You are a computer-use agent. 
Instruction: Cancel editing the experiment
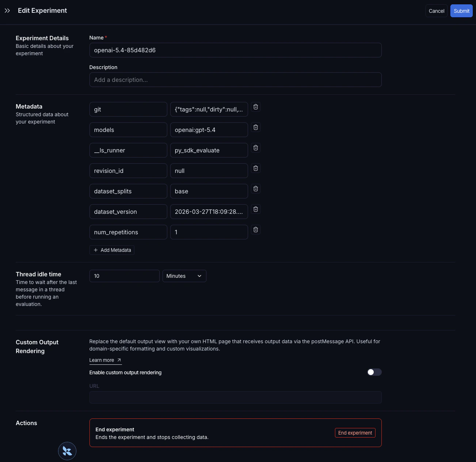point(436,11)
